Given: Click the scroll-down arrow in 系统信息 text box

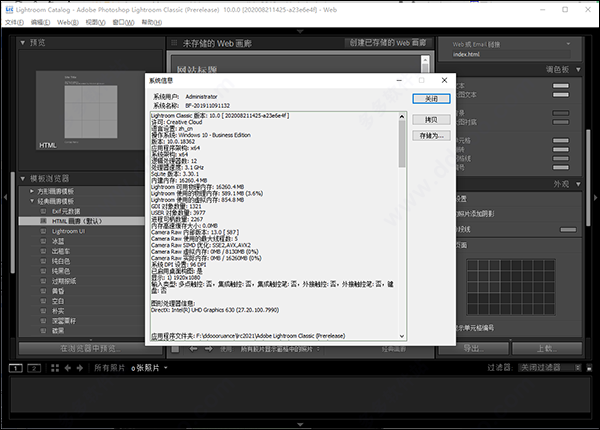Looking at the screenshot, I should (x=402, y=336).
